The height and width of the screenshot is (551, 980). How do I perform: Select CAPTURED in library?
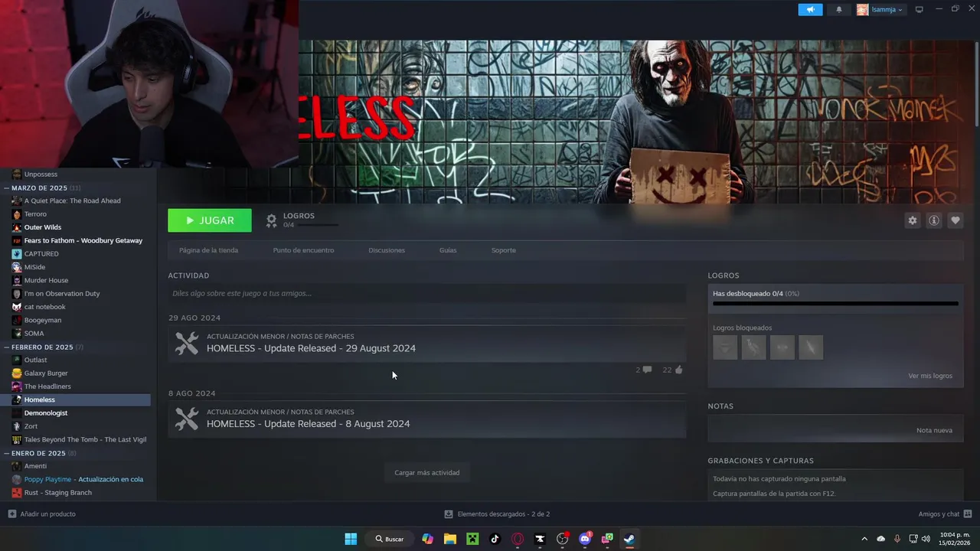click(x=41, y=254)
